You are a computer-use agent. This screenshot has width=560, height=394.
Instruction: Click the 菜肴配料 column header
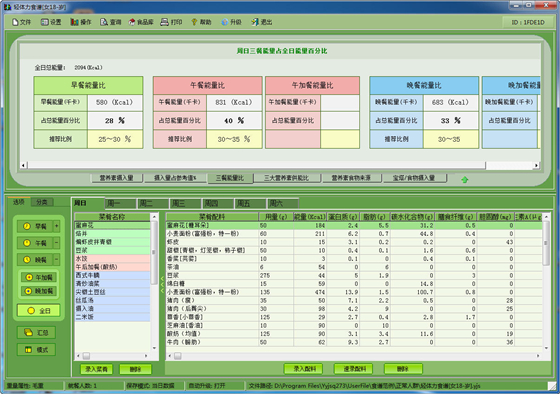coord(212,217)
